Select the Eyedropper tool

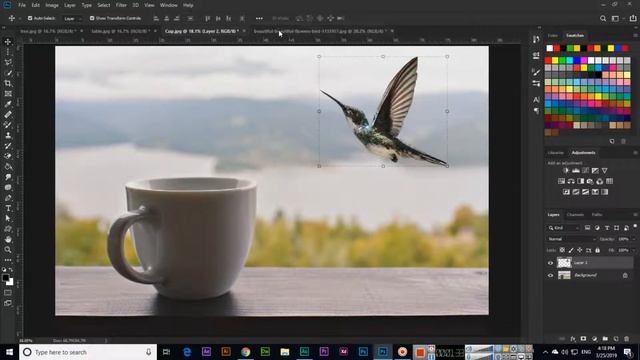click(8, 104)
